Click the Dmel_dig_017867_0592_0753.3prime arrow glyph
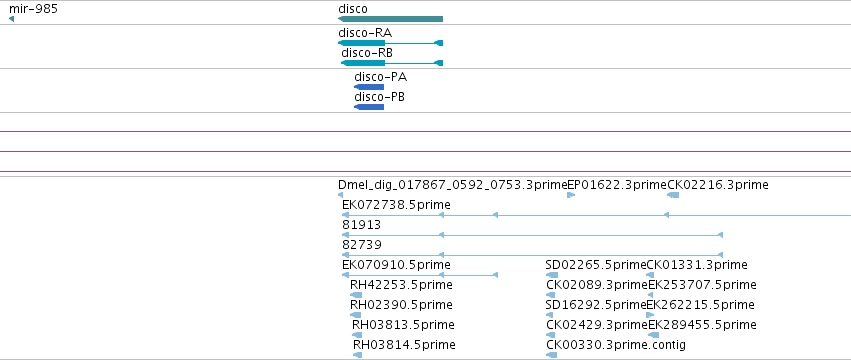The image size is (851, 360). tap(340, 195)
